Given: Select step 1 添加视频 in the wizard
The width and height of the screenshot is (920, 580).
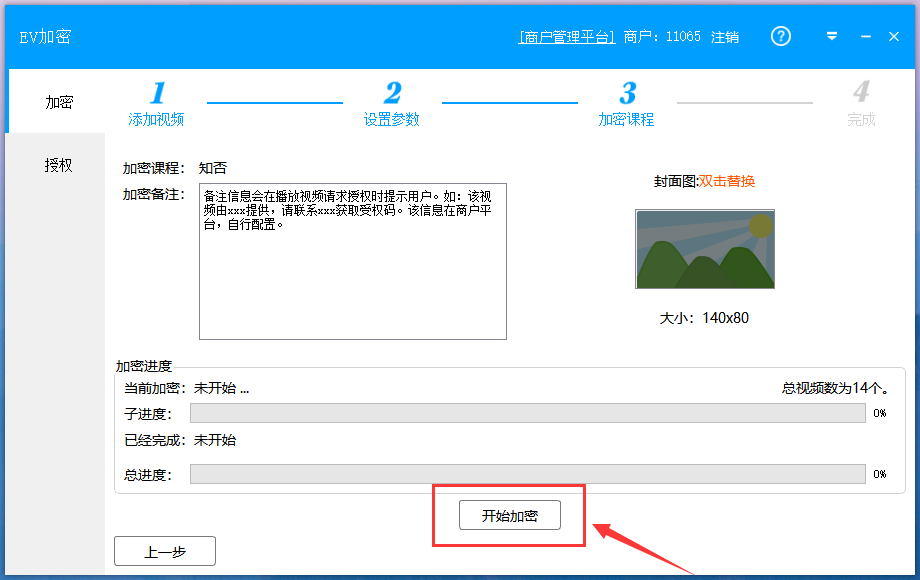Looking at the screenshot, I should (x=158, y=103).
